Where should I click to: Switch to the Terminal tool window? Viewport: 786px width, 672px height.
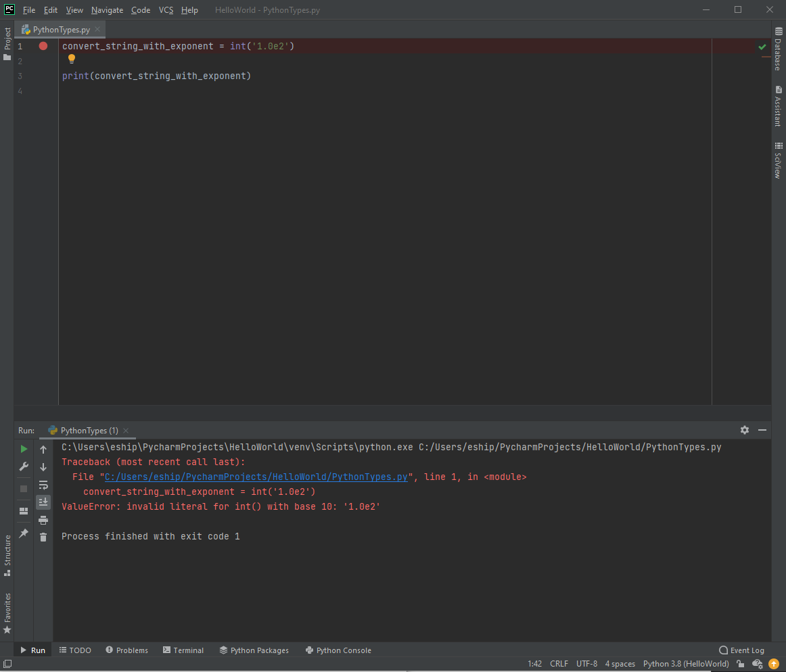[183, 650]
